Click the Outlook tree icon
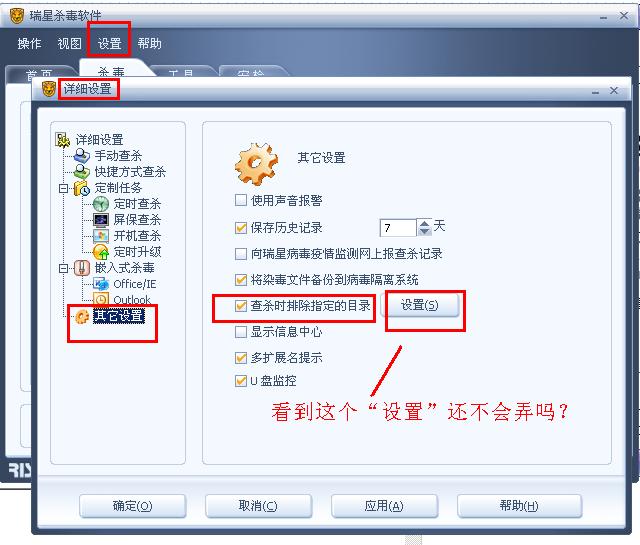Viewport: 640px width, 545px height. pos(100,299)
